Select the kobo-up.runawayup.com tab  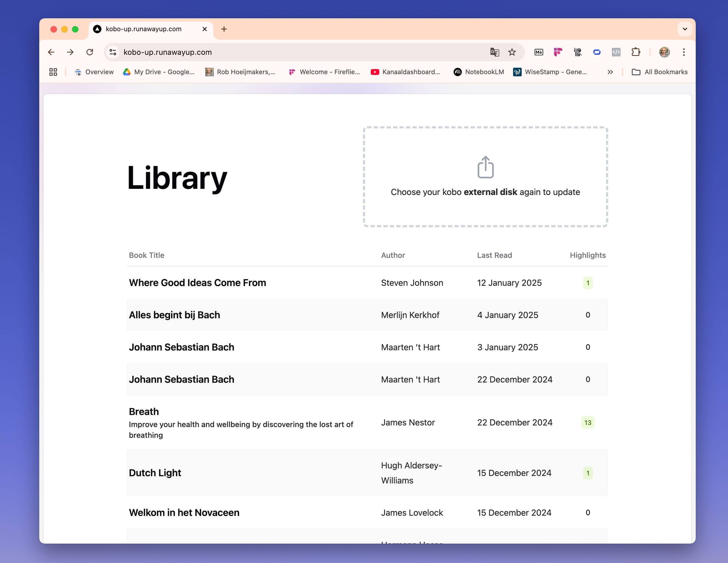coord(144,29)
